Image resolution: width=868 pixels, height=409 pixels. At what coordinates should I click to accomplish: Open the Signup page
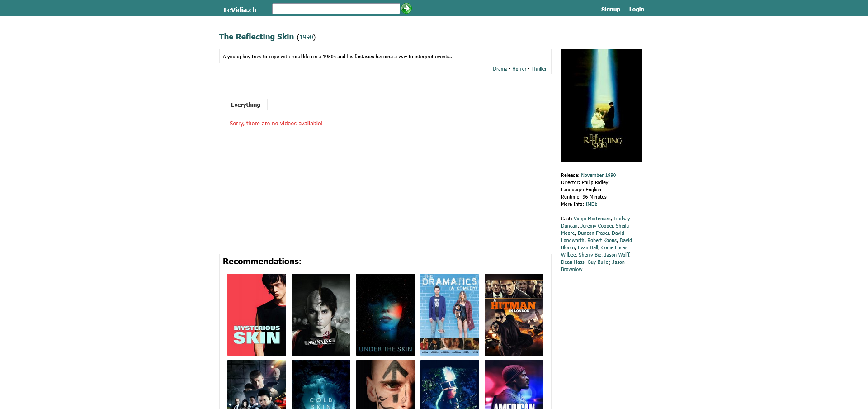[610, 10]
